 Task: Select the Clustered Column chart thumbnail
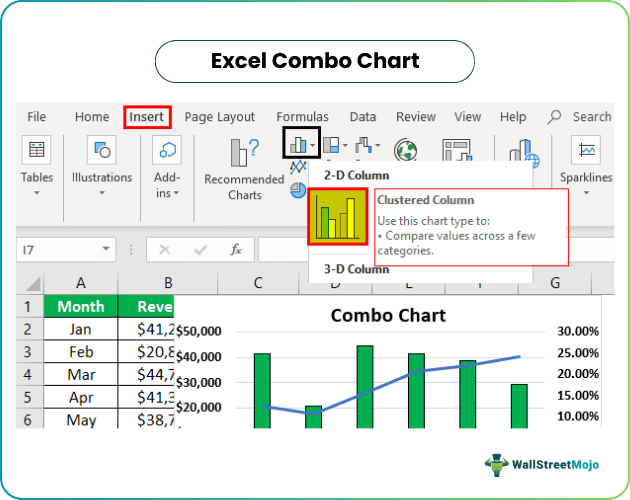point(338,217)
